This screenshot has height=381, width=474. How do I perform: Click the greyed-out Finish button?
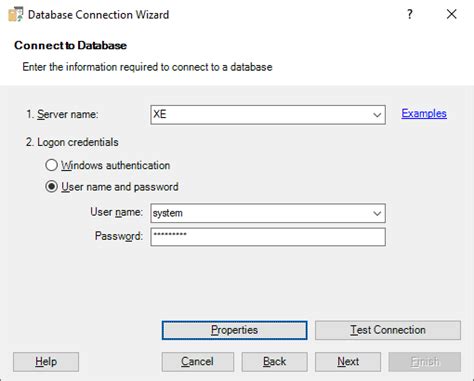tap(425, 362)
